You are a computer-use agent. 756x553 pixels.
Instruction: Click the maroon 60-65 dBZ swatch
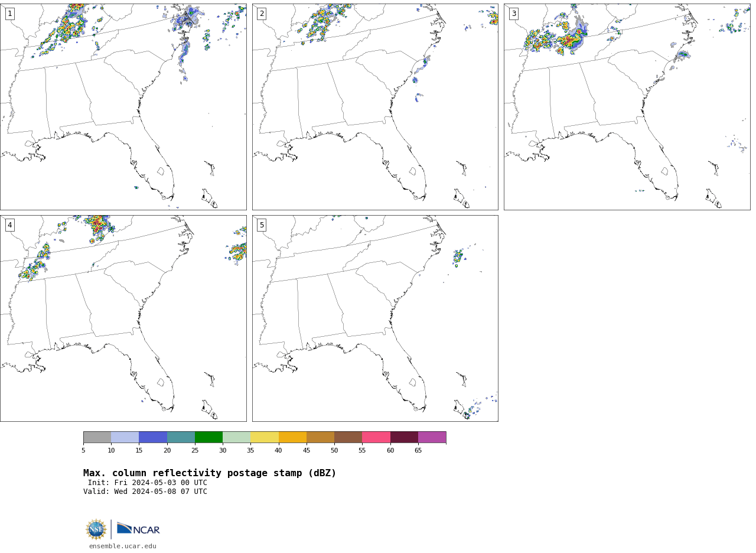pyautogui.click(x=404, y=437)
